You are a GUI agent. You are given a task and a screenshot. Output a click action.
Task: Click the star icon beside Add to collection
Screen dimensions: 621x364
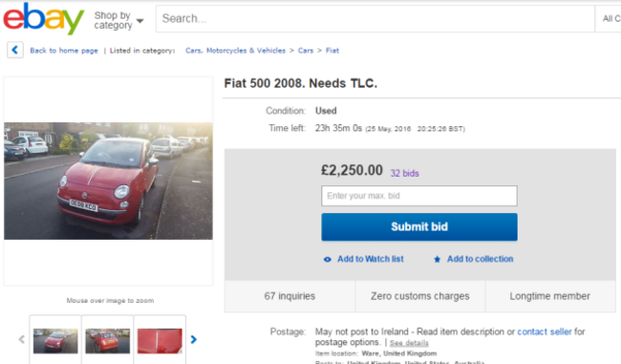point(437,260)
